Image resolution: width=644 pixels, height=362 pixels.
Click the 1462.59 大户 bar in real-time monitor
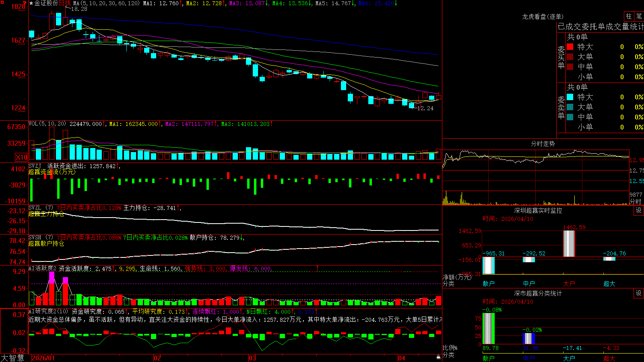coord(569,244)
